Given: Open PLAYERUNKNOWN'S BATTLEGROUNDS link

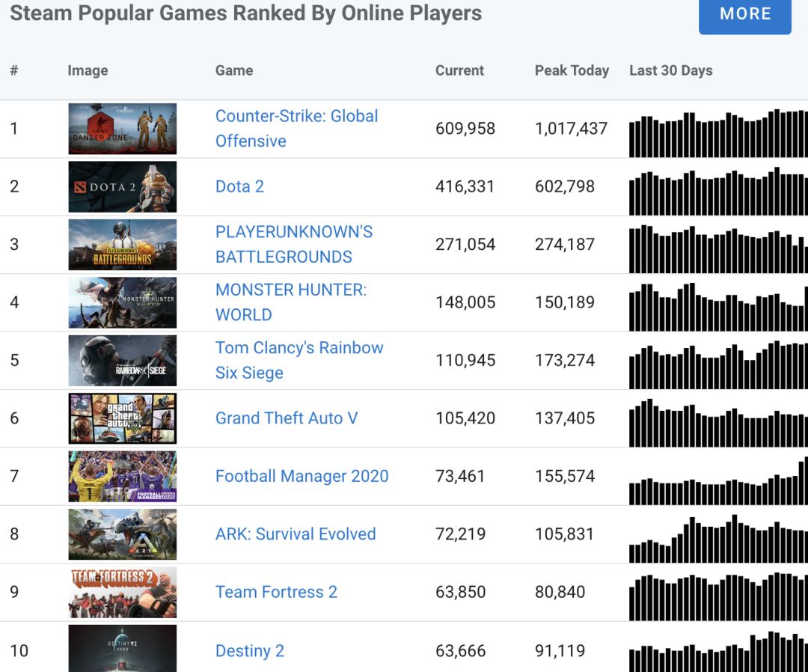Looking at the screenshot, I should point(294,244).
